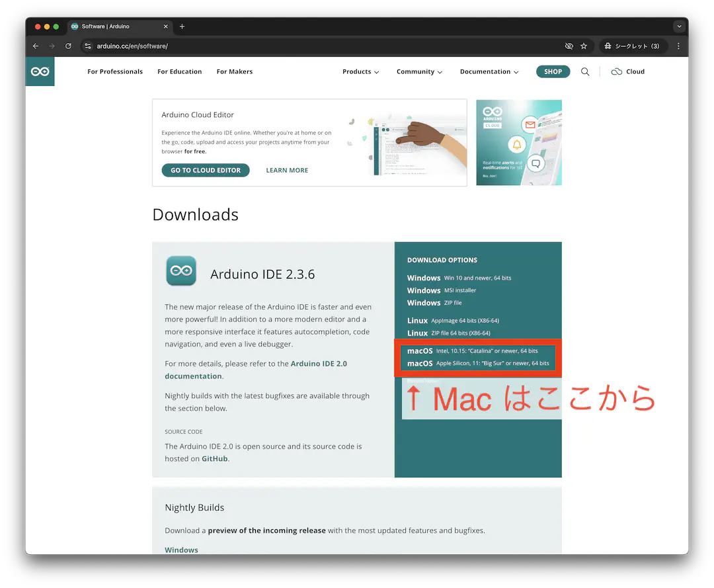Click the Arduino Cloud promo banner image
The width and height of the screenshot is (714, 588).
coord(519,143)
